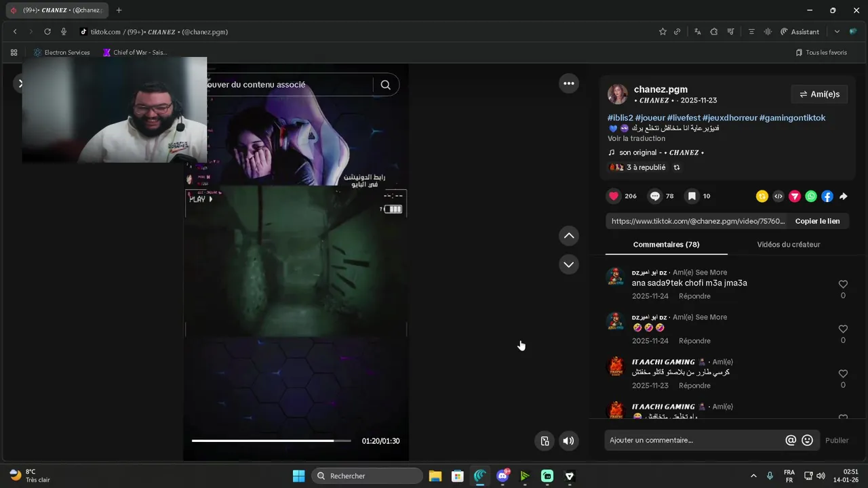The height and width of the screenshot is (488, 868).
Task: Open media playlist icon in toolbar
Action: click(x=731, y=32)
